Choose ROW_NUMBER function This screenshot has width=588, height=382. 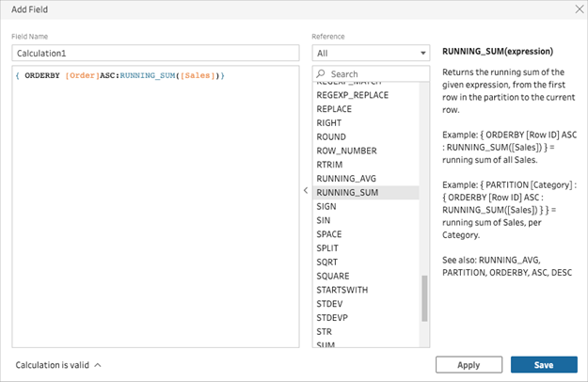click(366, 151)
